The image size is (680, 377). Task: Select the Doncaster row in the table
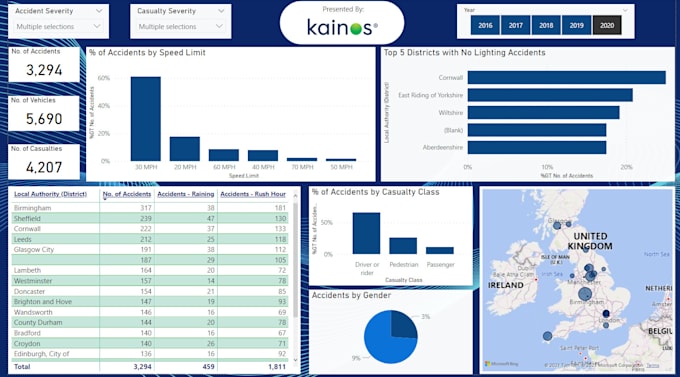click(150, 291)
